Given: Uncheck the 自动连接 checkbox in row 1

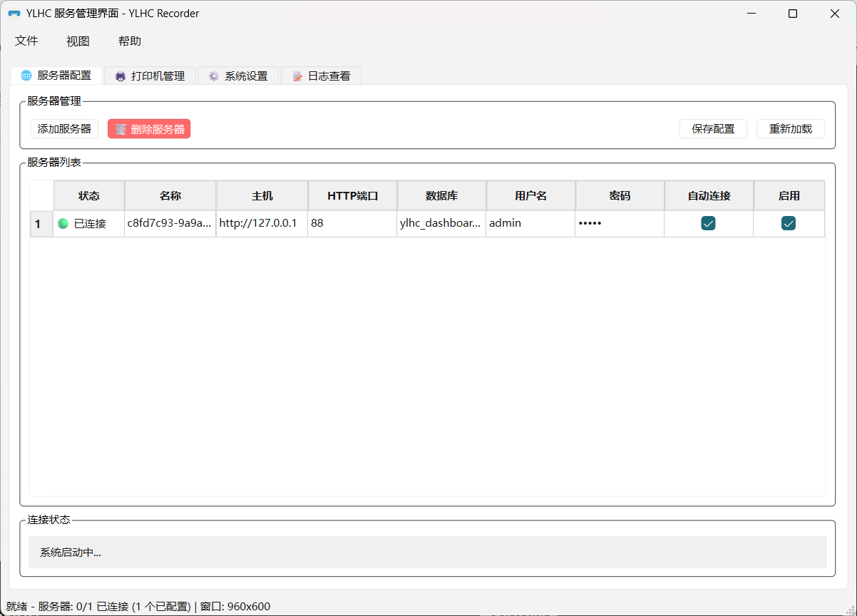Looking at the screenshot, I should (x=708, y=223).
